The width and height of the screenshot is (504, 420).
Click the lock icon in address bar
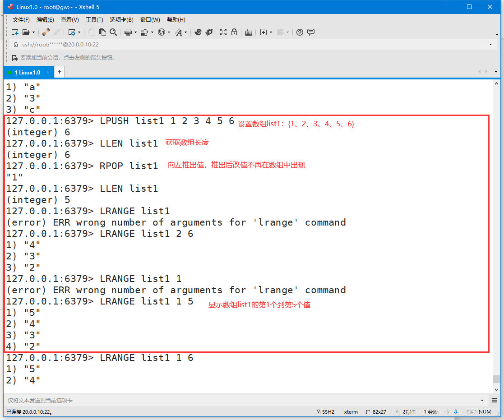[15, 45]
